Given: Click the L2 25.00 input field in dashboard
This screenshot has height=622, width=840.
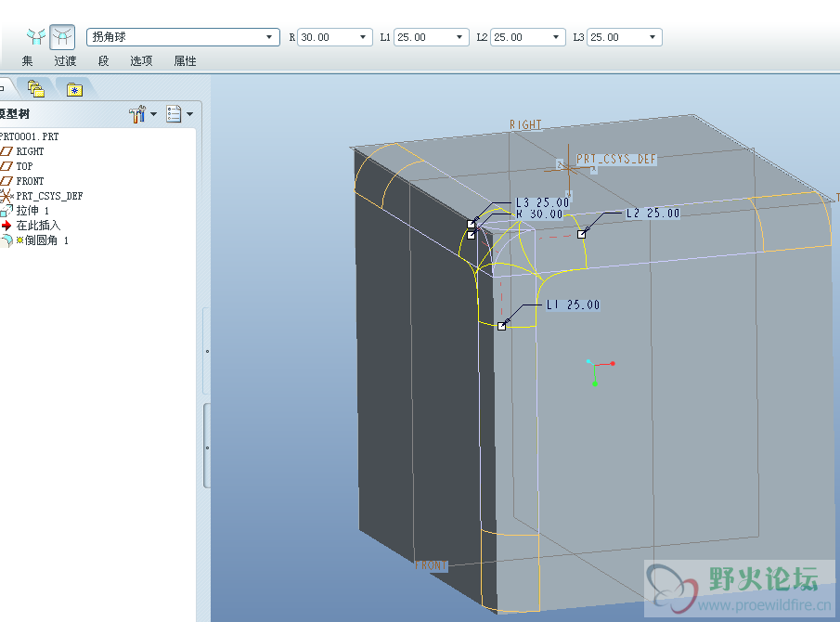Looking at the screenshot, I should (x=528, y=37).
